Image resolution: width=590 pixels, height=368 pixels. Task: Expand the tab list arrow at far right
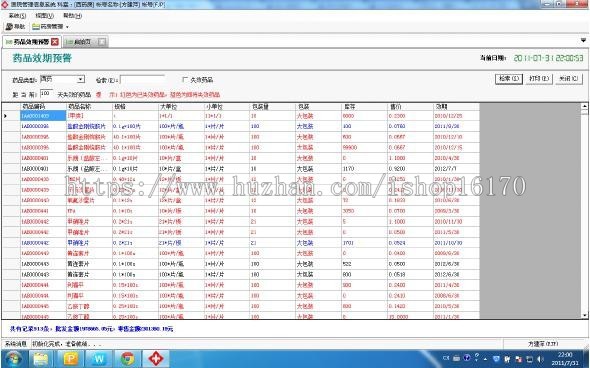tap(583, 40)
